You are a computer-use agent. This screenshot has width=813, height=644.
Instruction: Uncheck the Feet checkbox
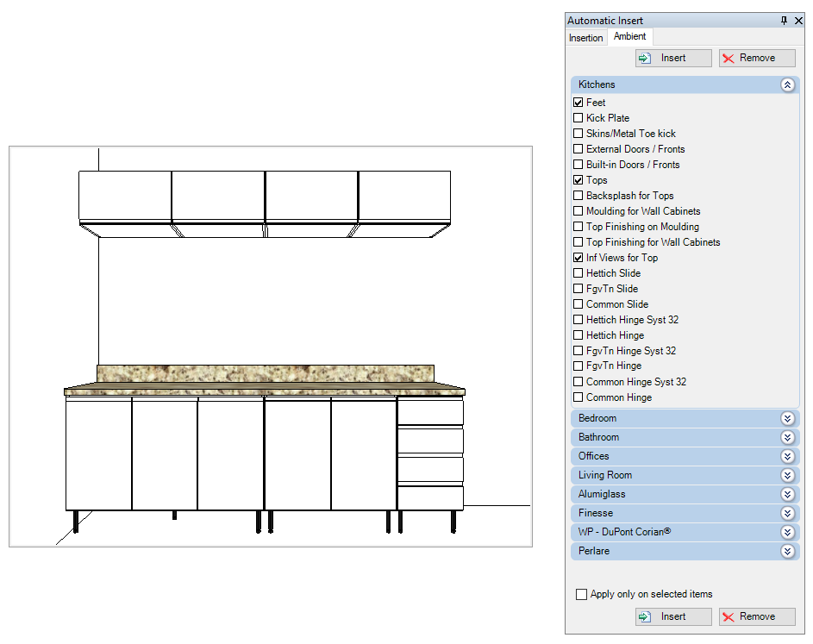(x=578, y=103)
